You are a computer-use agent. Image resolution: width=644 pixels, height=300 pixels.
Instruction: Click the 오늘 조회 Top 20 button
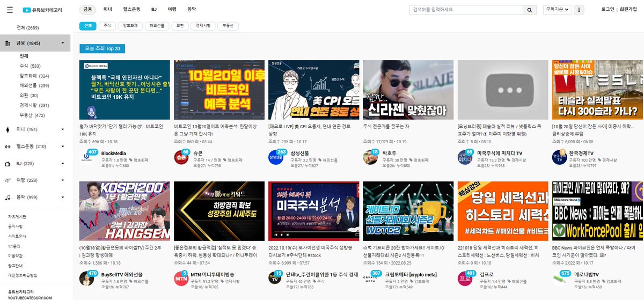pyautogui.click(x=102, y=48)
